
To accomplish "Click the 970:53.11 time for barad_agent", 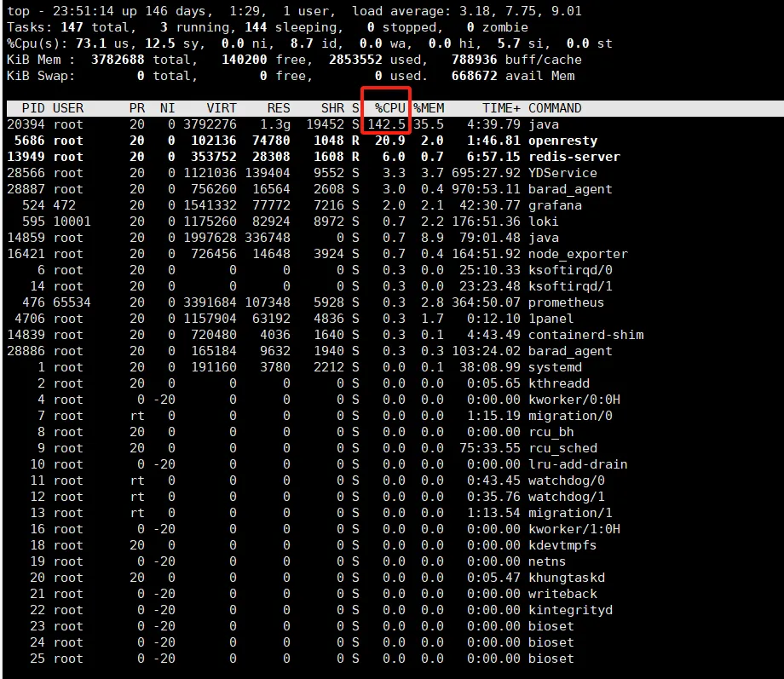I will (486, 189).
